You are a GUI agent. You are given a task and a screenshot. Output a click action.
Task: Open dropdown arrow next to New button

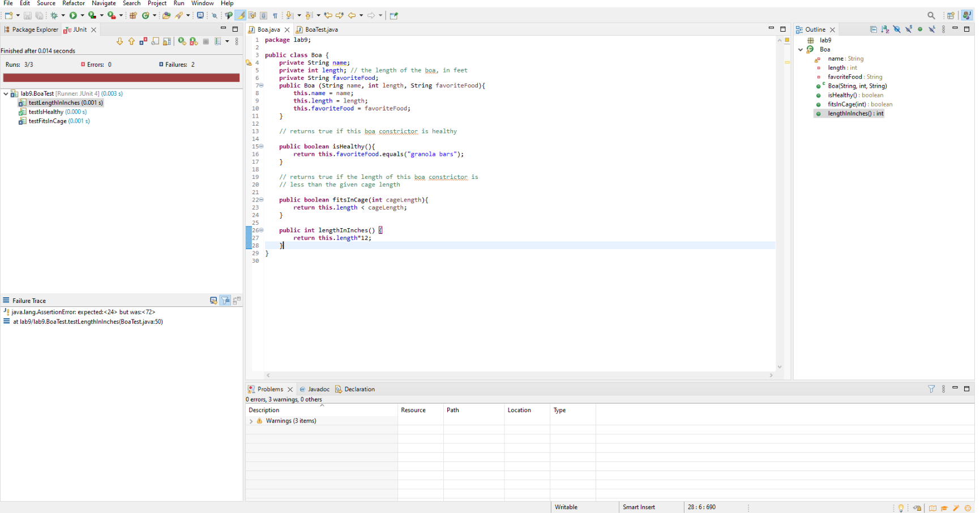18,15
